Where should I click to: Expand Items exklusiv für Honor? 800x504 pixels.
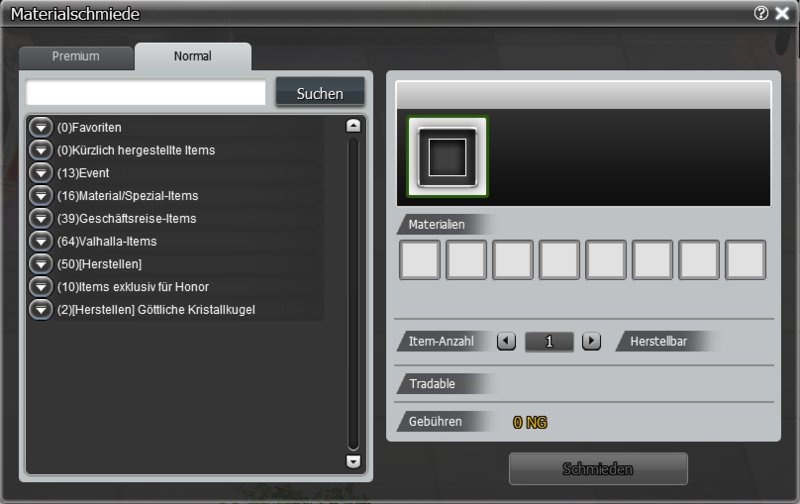click(x=40, y=287)
